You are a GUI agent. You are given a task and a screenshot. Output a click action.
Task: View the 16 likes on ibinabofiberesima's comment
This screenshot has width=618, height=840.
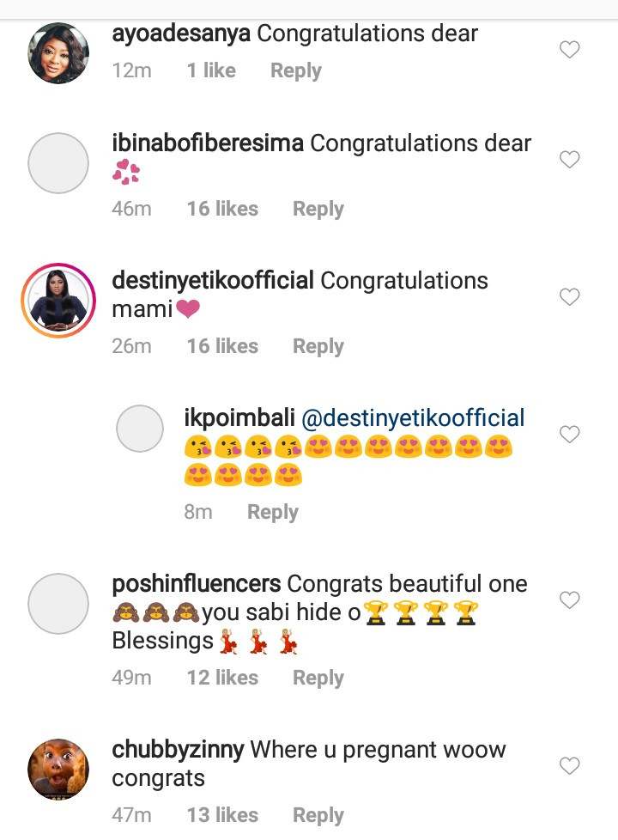point(222,208)
